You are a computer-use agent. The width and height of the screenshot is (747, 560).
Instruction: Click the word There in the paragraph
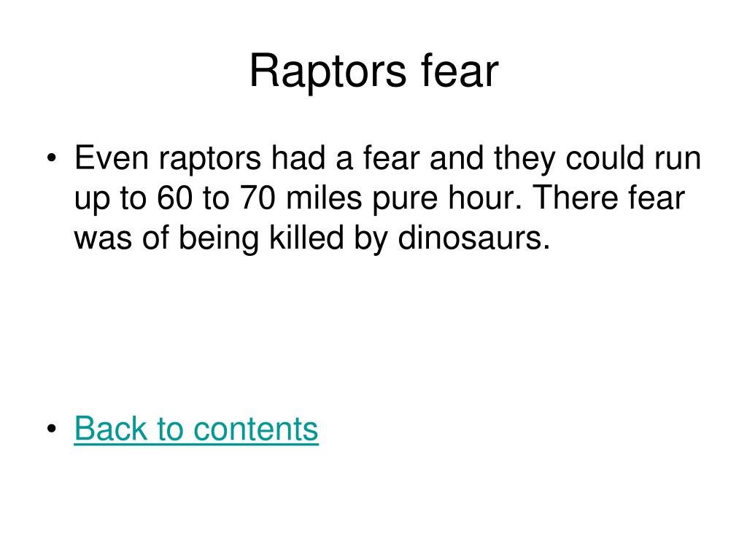coord(575,198)
